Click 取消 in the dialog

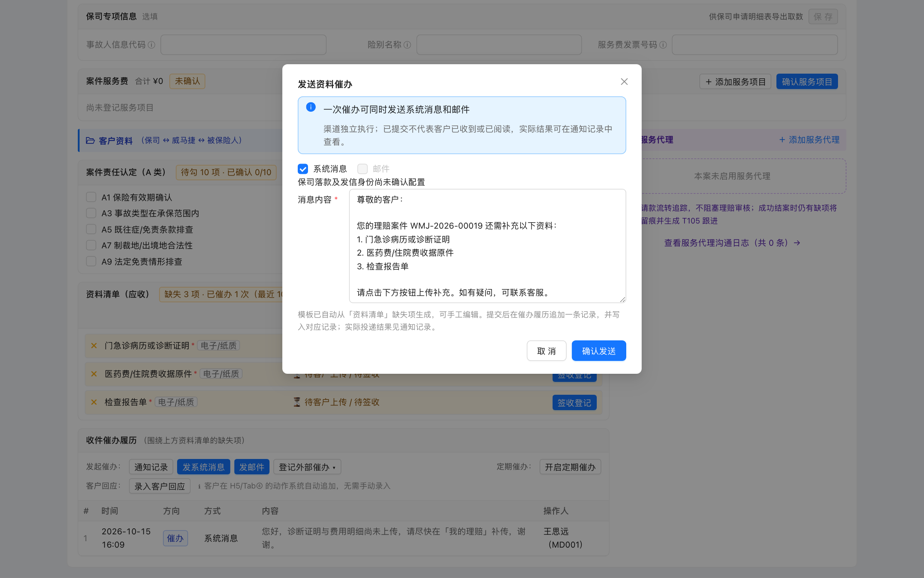[x=546, y=351]
